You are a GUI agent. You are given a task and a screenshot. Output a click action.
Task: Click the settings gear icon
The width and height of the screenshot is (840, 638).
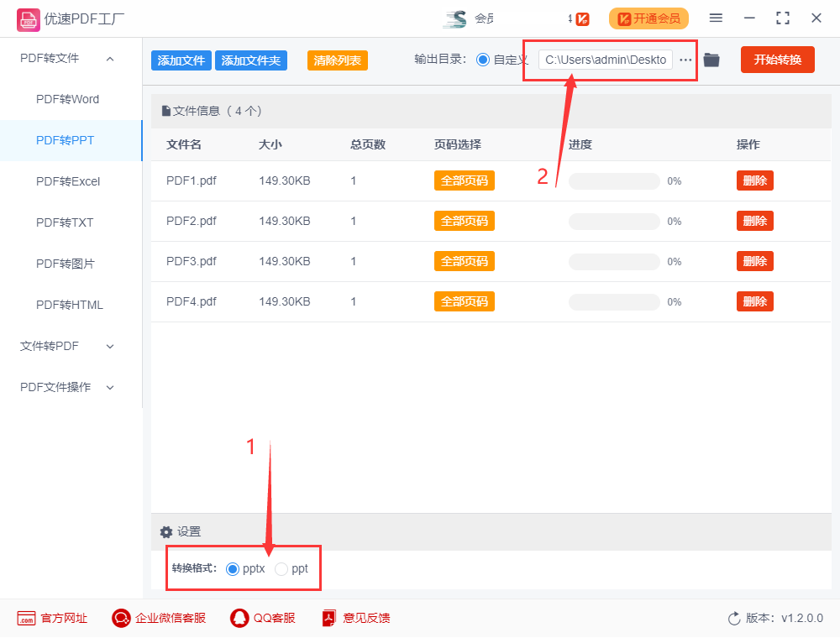tap(166, 532)
